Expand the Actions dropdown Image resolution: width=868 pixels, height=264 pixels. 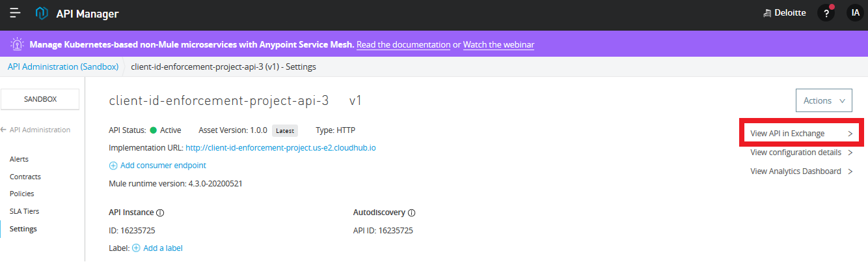click(x=824, y=100)
